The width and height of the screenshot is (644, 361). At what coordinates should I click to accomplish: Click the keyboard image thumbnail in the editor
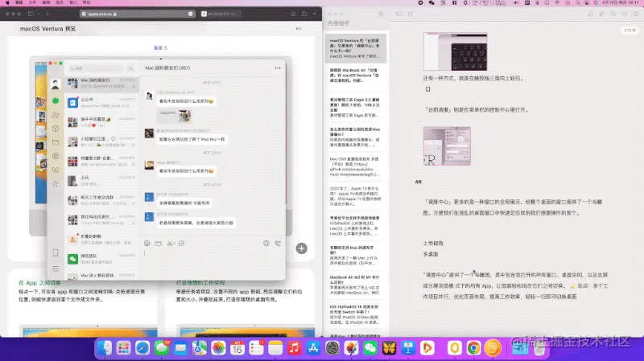pos(456,51)
